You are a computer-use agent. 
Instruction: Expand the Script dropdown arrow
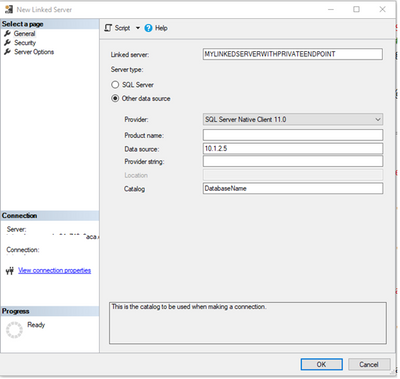point(138,28)
